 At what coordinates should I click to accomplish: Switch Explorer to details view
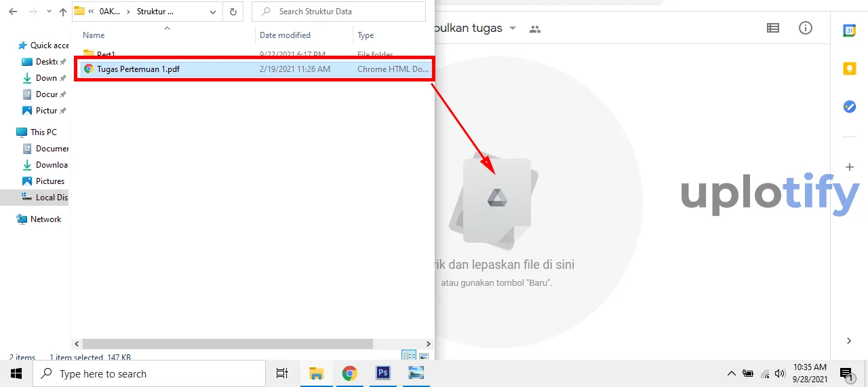(409, 356)
